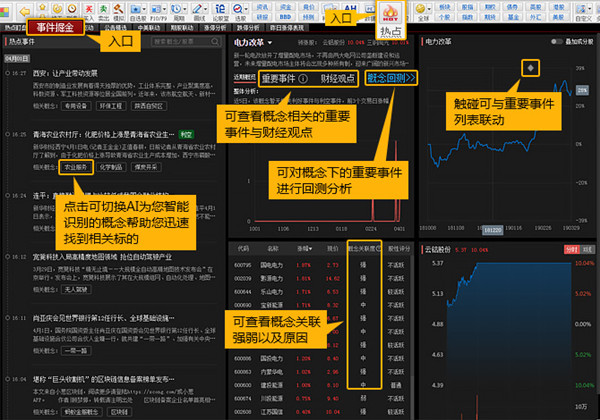The width and height of the screenshot is (600, 420).
Task: Click the gold star favorite icon
Action: pyautogui.click(x=42, y=7)
